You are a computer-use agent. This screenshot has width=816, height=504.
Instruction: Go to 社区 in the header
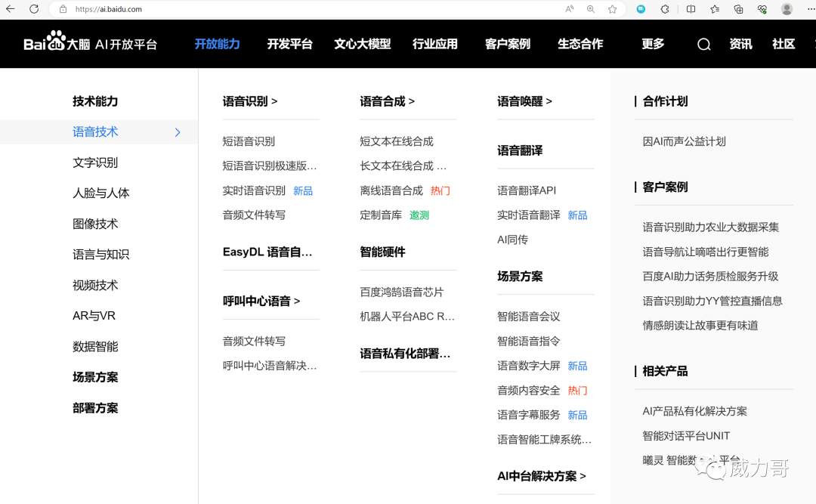click(784, 45)
